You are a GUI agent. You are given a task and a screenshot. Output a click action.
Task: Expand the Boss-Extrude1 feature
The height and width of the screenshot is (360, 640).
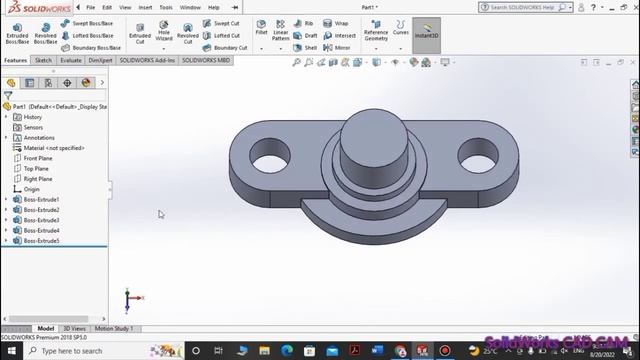(6, 200)
